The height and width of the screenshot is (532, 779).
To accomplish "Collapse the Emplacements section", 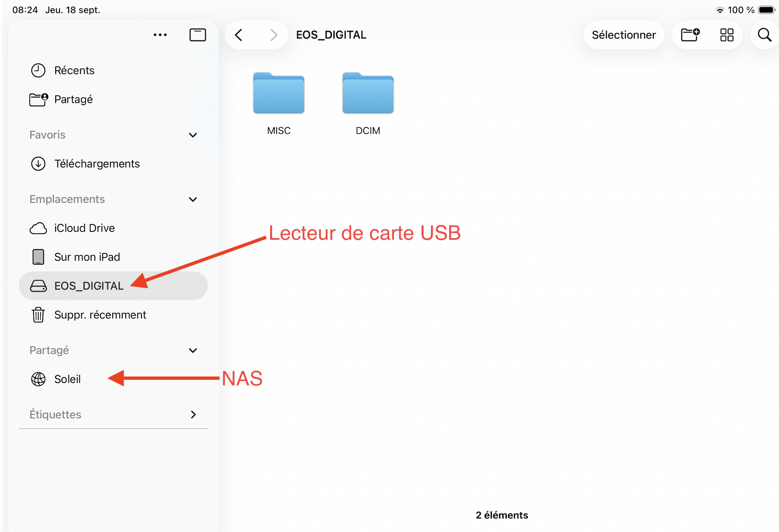I will click(x=193, y=199).
